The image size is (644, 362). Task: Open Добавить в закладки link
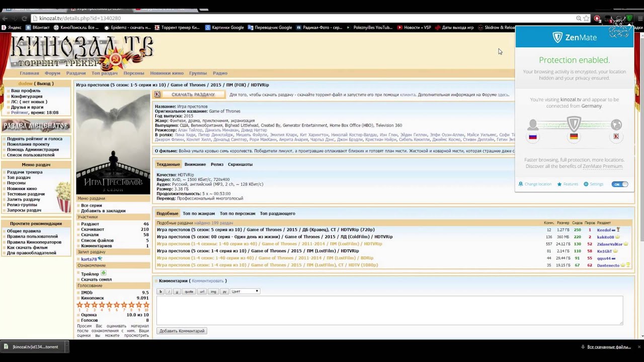103,211
